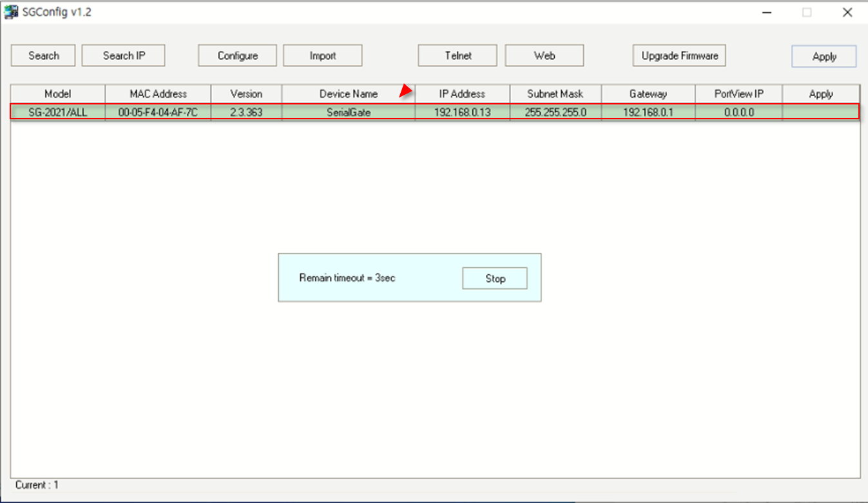Click the Configure button
This screenshot has width=868, height=503.
point(237,55)
